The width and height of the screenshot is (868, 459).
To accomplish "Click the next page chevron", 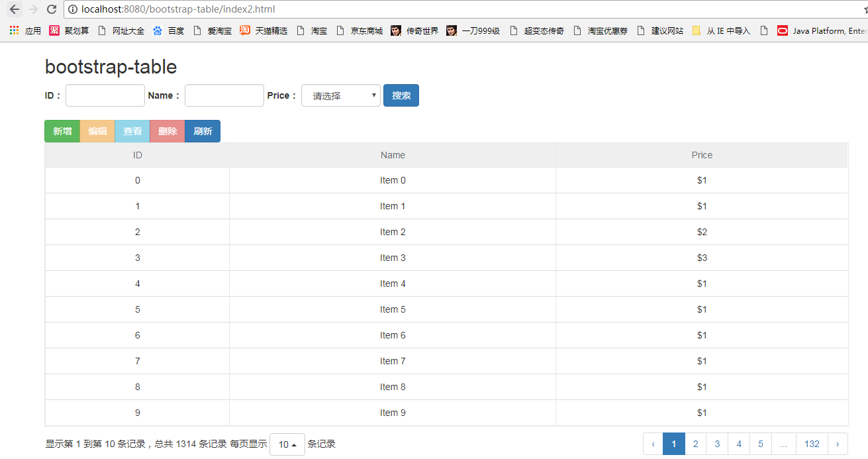I will (837, 444).
